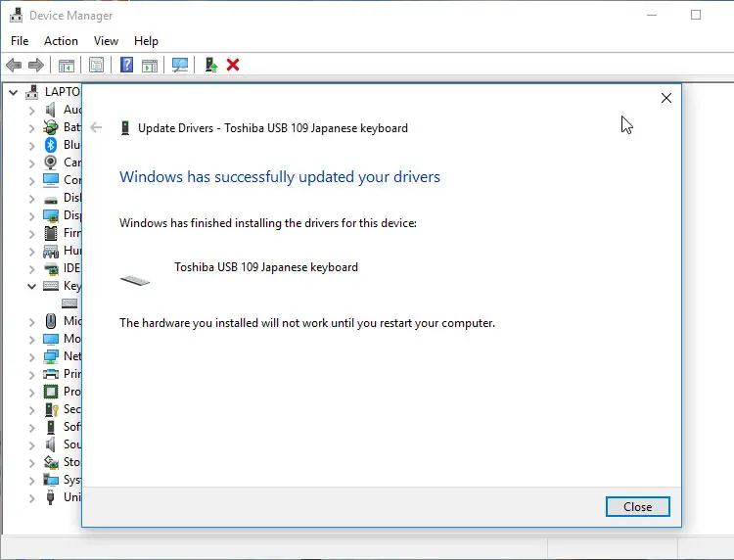Viewport: 734px width, 560px height.
Task: Open the Action menu
Action: coord(61,41)
